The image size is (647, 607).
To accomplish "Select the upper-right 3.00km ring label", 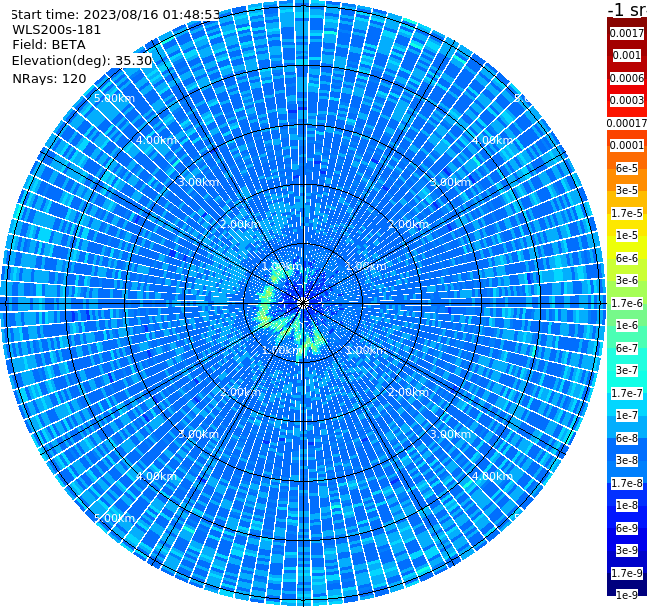I will pos(450,182).
